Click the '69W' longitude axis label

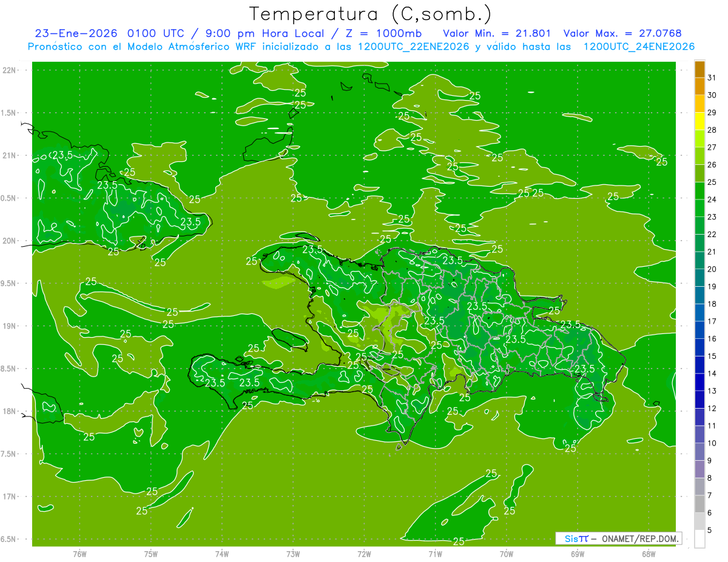578,554
